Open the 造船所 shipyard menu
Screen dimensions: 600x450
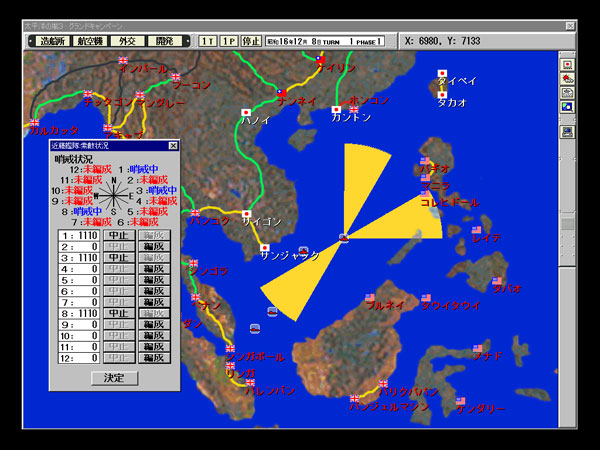(x=53, y=41)
